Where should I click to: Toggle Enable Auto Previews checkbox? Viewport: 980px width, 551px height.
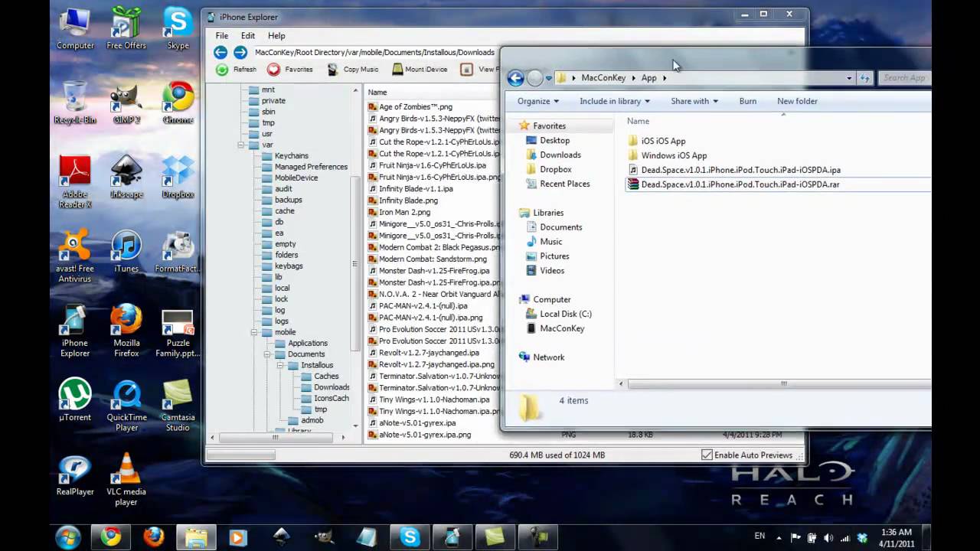pyautogui.click(x=707, y=455)
